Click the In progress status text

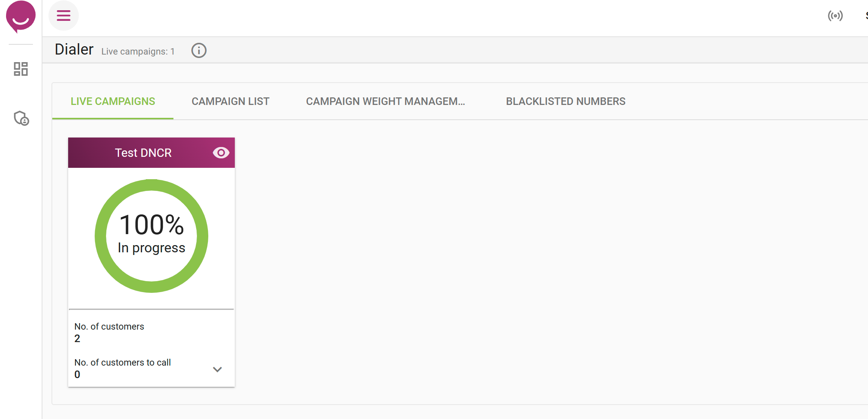tap(151, 248)
